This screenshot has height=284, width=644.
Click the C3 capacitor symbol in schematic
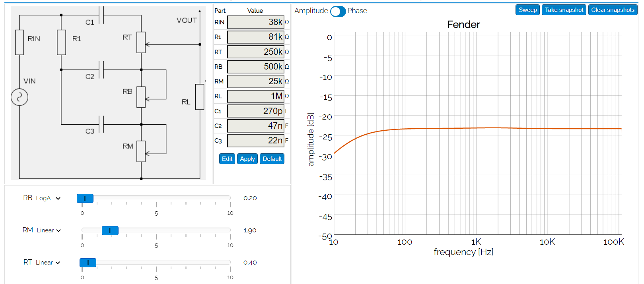tap(101, 124)
